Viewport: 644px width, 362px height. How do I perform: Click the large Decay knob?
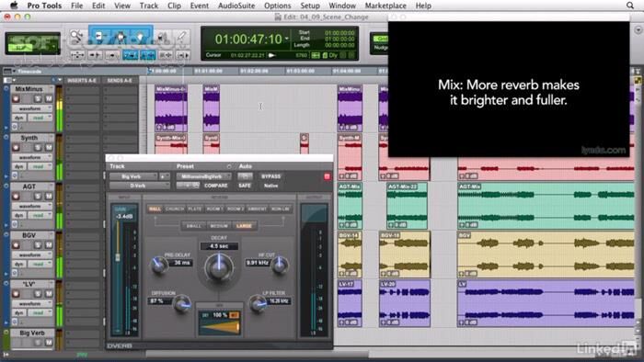pyautogui.click(x=219, y=267)
